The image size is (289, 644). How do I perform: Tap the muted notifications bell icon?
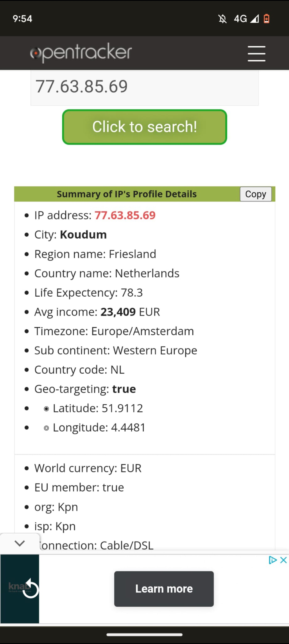pyautogui.click(x=222, y=19)
